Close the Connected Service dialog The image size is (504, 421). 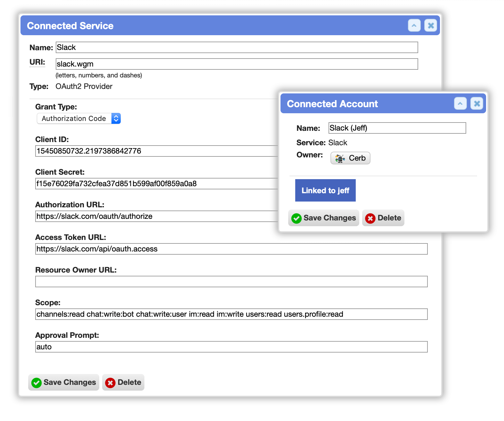click(431, 25)
